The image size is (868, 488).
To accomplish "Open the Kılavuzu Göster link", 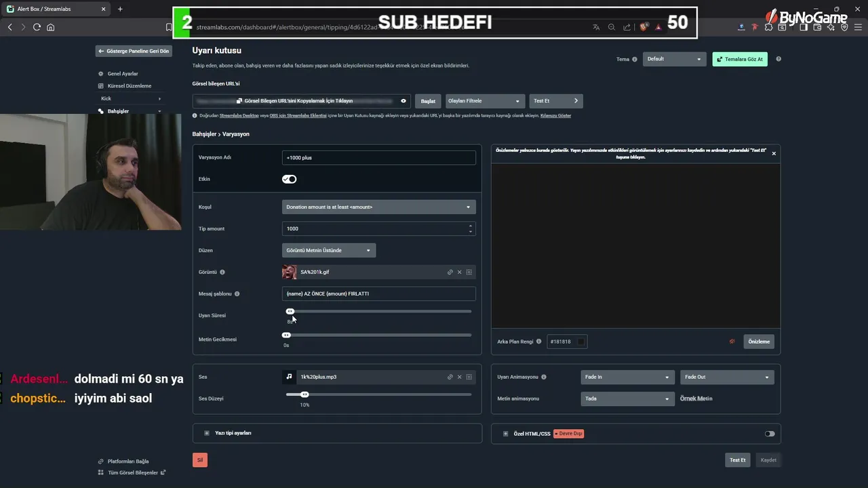I will pyautogui.click(x=555, y=116).
